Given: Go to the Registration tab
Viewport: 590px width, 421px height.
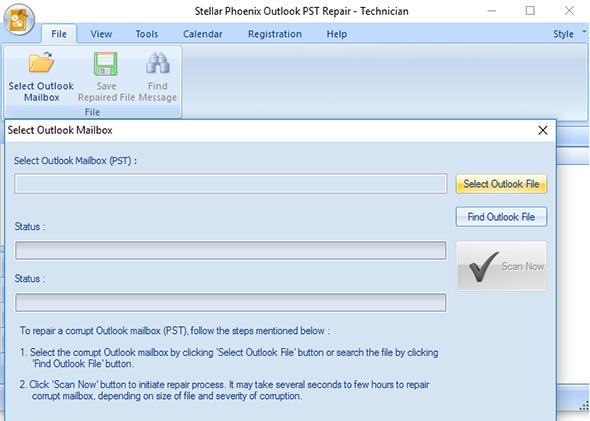Looking at the screenshot, I should 275,34.
